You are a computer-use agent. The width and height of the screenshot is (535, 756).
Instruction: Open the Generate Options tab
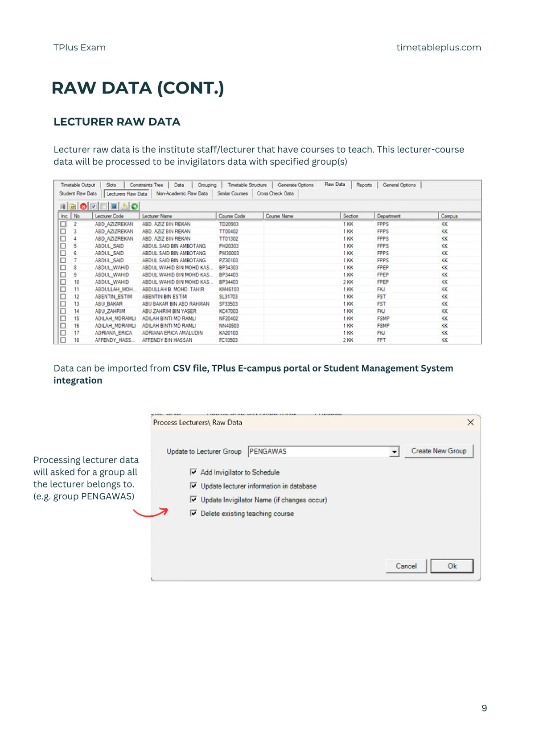pyautogui.click(x=296, y=185)
